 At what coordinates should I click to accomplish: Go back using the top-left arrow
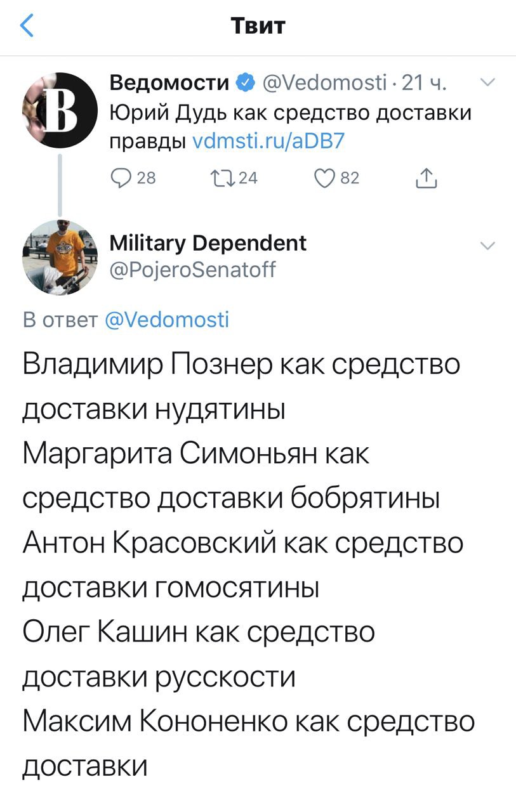(x=28, y=26)
